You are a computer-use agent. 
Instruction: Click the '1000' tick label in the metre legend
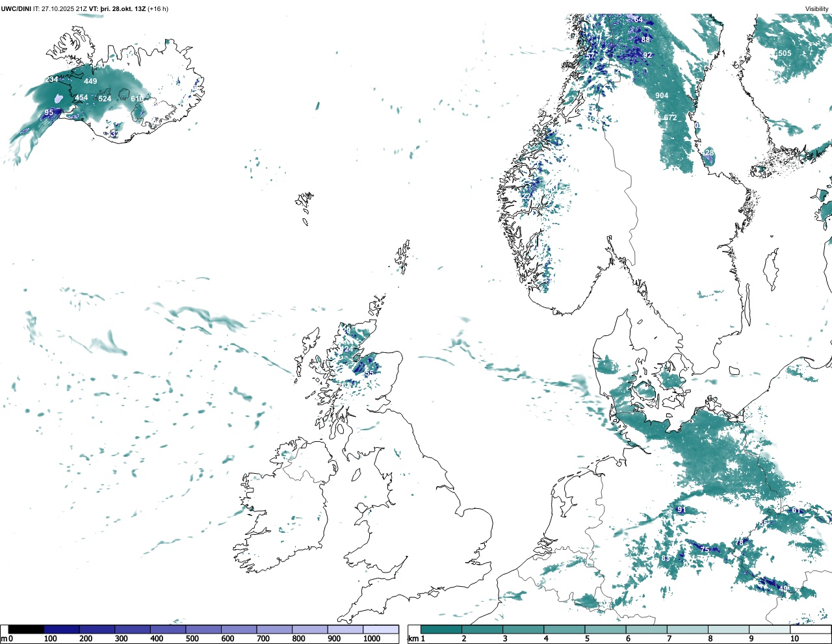372,639
